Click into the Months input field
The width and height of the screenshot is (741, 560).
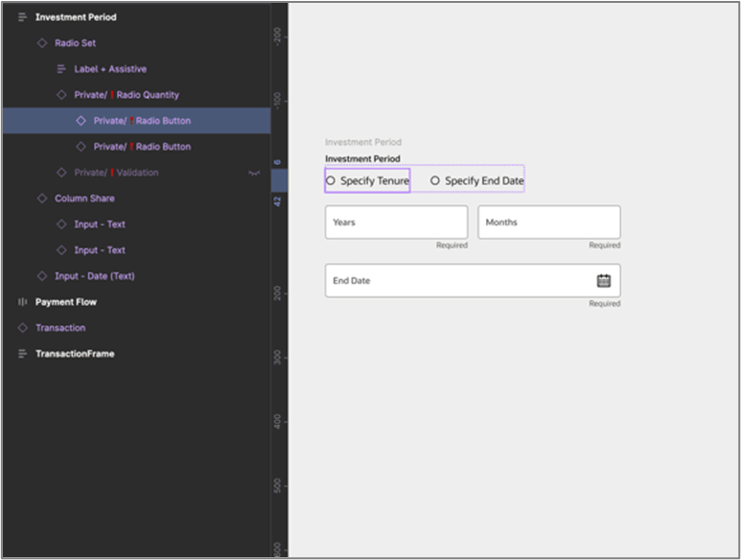pyautogui.click(x=549, y=222)
